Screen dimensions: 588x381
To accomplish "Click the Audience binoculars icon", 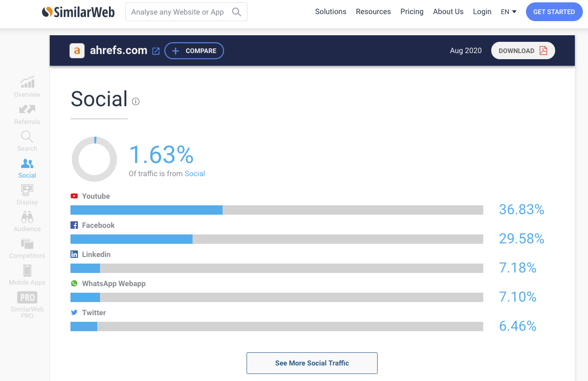I will tap(27, 217).
